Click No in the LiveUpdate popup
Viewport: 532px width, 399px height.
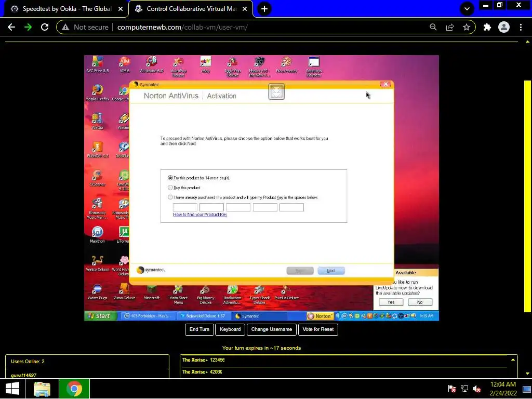420,302
